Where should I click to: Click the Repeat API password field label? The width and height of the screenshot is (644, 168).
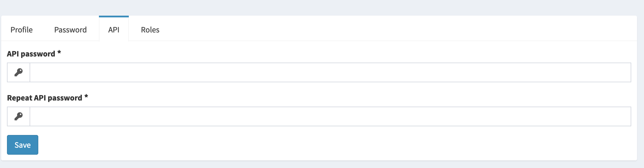pyautogui.click(x=44, y=97)
